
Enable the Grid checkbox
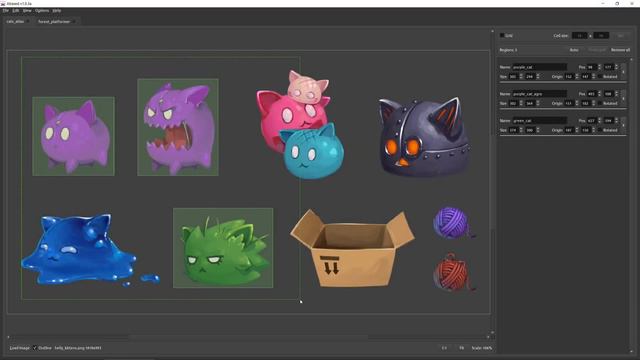tap(502, 36)
